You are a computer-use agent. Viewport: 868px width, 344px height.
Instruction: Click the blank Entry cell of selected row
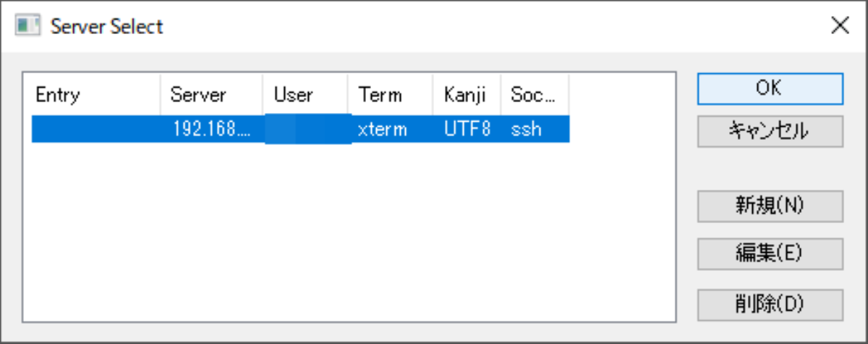click(96, 130)
